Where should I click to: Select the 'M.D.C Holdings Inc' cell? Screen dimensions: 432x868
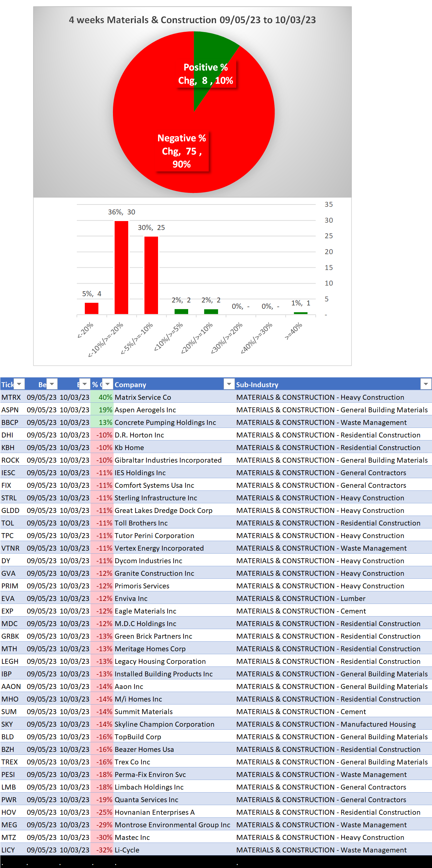(174, 623)
